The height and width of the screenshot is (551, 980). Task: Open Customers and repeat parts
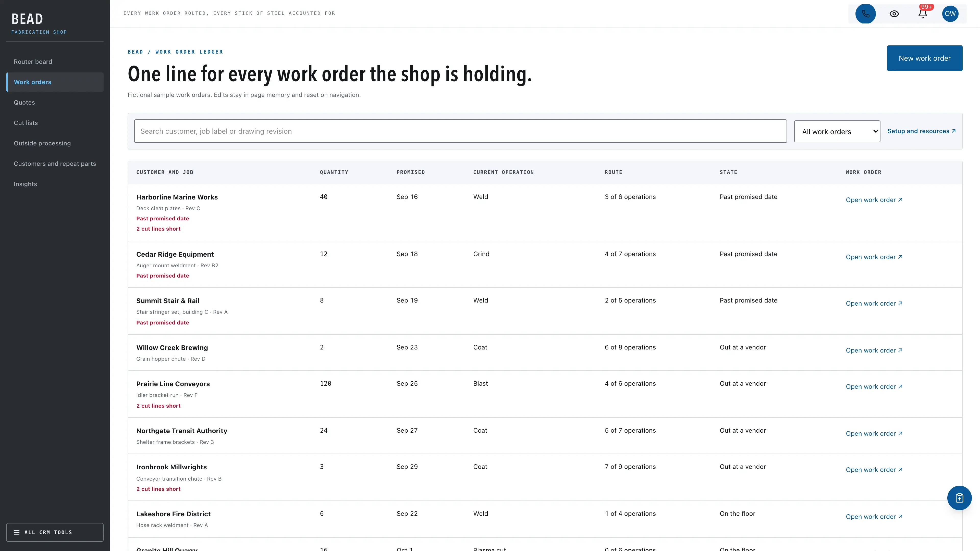(x=55, y=164)
